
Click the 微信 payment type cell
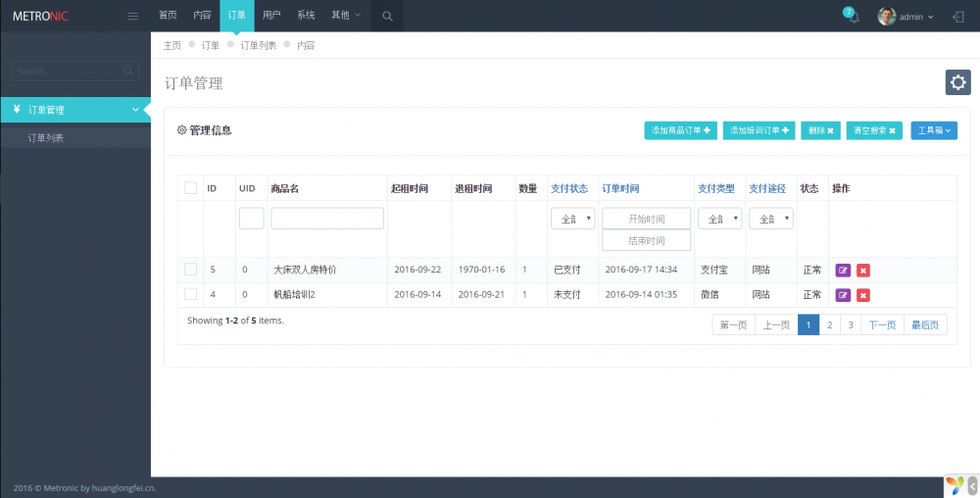pos(710,294)
